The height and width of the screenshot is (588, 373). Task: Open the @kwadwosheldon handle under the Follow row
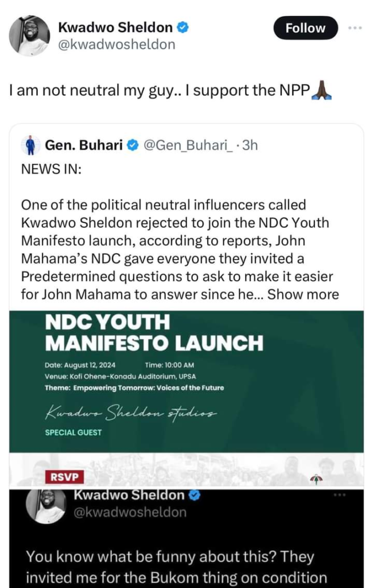pos(116,44)
